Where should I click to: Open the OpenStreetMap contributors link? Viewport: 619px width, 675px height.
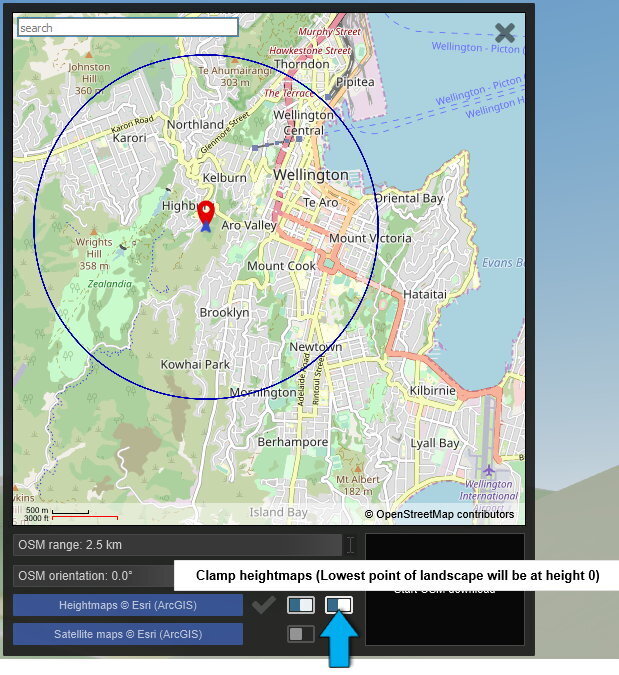coord(439,514)
